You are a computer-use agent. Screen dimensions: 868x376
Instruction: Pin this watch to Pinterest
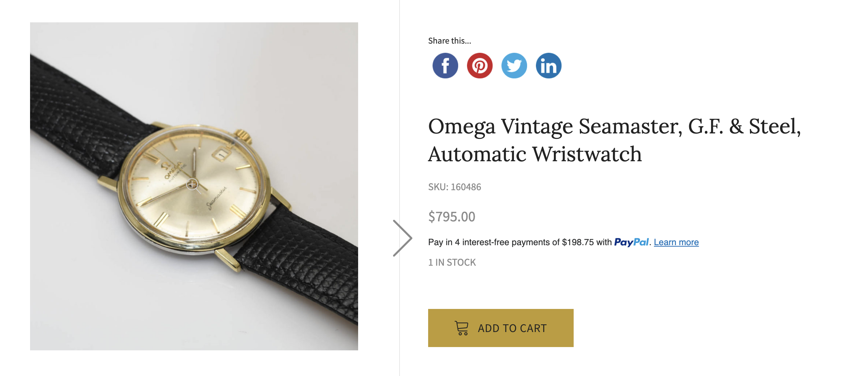[479, 66]
